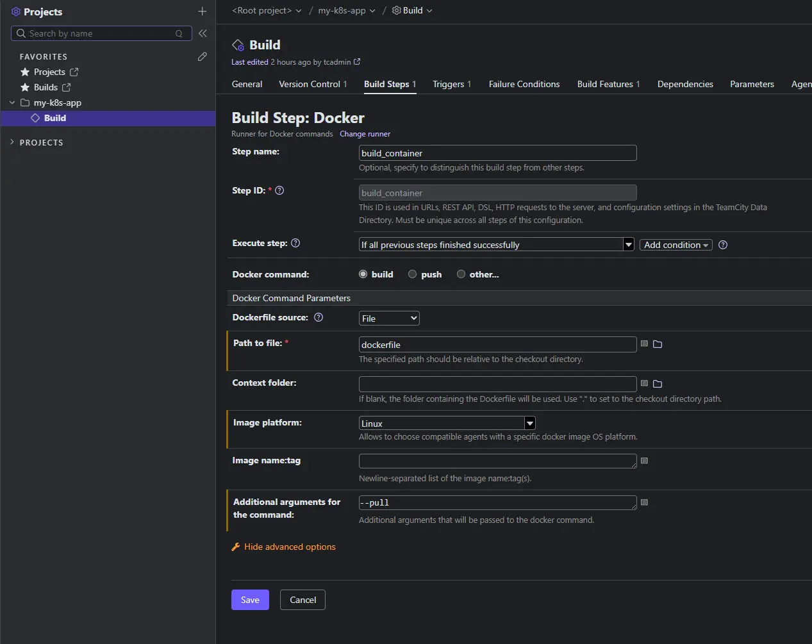
Task: Click the Last edited link
Action: click(250, 62)
